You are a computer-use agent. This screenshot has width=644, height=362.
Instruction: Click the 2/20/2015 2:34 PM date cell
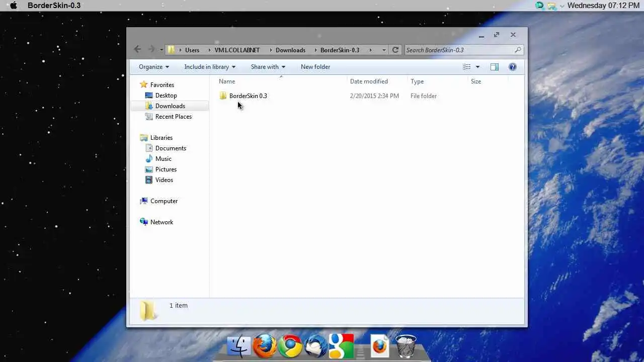tap(374, 96)
